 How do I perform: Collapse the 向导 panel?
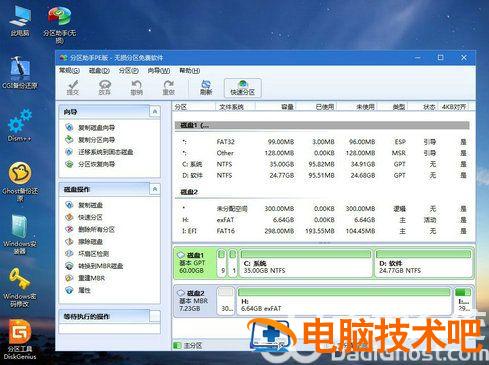(155, 112)
